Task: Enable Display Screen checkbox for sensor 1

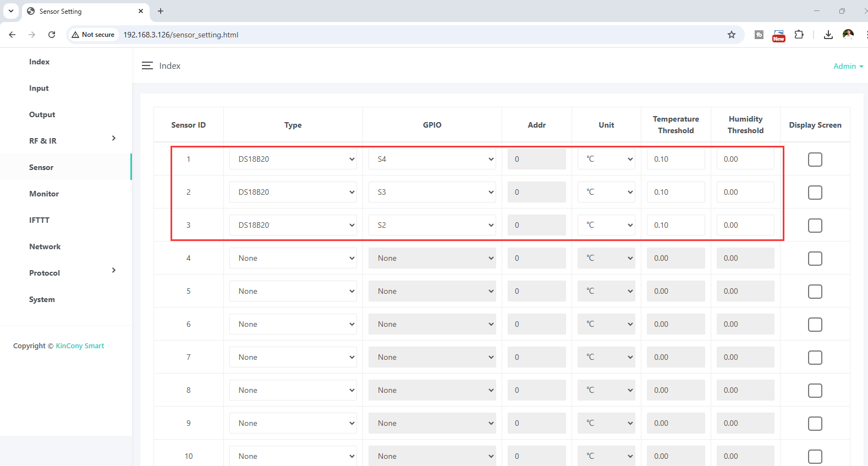Action: tap(815, 160)
